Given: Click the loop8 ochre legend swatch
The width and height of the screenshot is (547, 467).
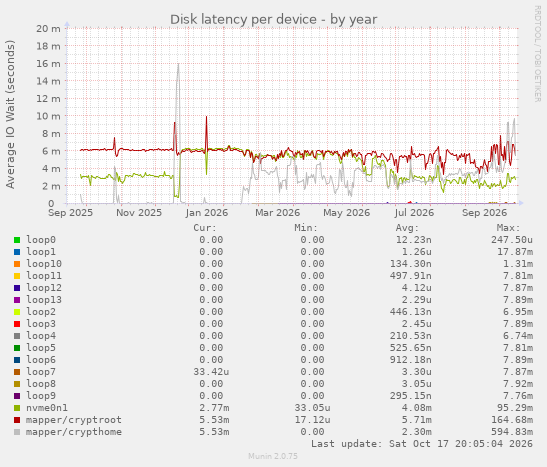Looking at the screenshot, I should [17, 384].
